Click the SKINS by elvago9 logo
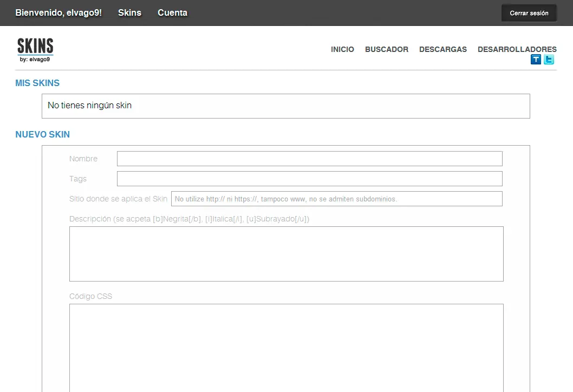The image size is (573, 392). coord(35,50)
